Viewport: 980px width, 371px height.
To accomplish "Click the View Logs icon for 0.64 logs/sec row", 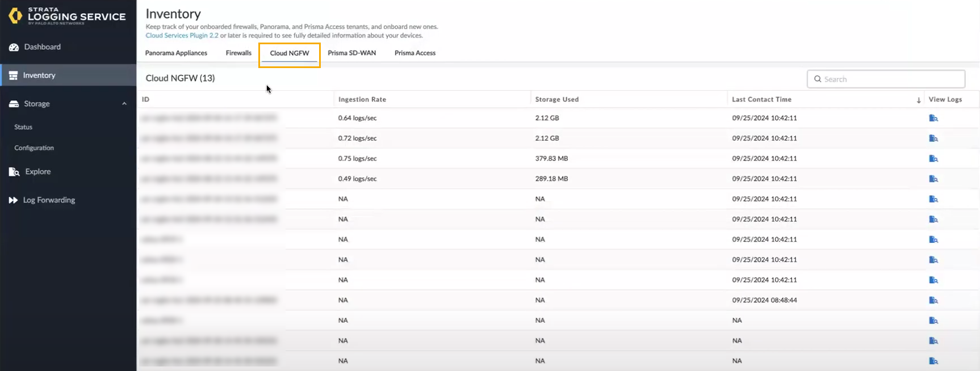I will tap(933, 118).
